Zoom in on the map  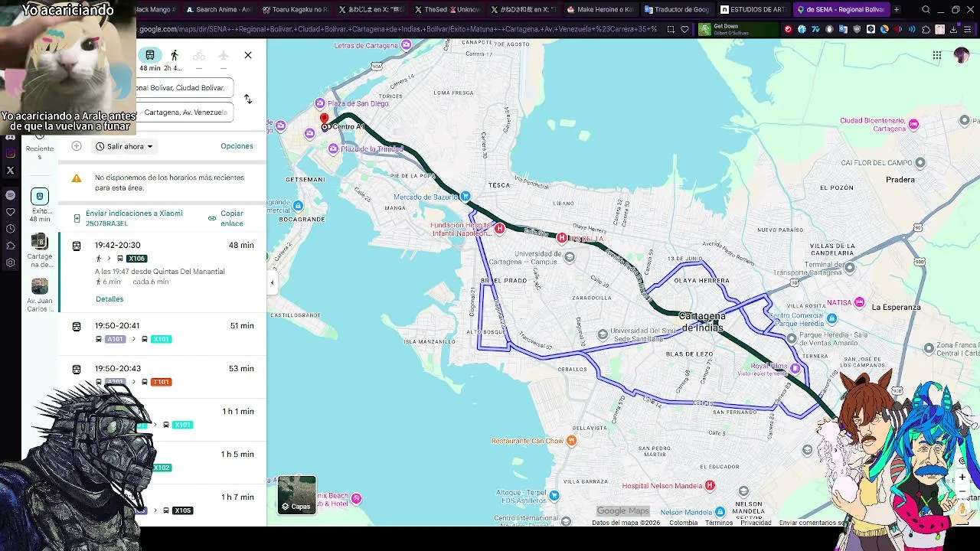click(x=962, y=478)
